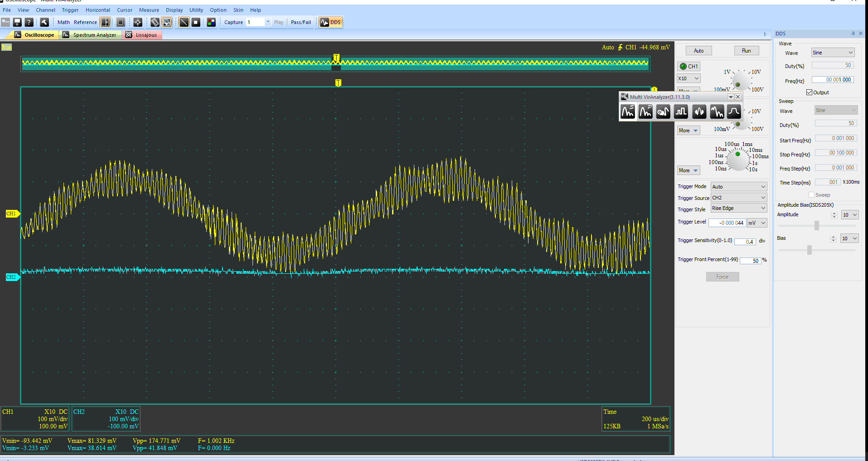868x461 pixels.
Task: Click the floating toolbar waveform P icon
Action: click(645, 112)
